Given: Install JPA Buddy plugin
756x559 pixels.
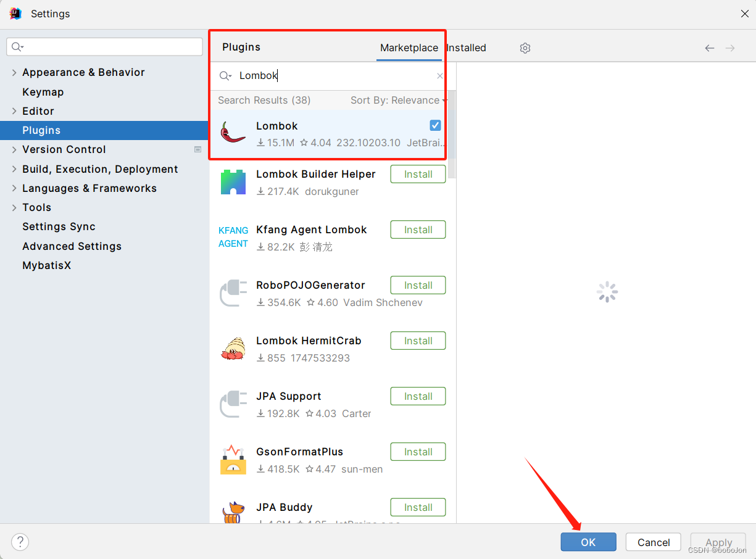Looking at the screenshot, I should [418, 507].
